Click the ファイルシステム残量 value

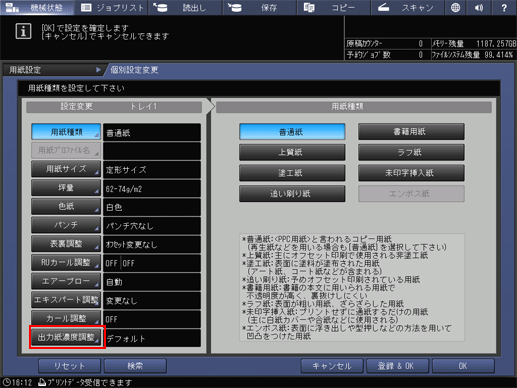499,55
